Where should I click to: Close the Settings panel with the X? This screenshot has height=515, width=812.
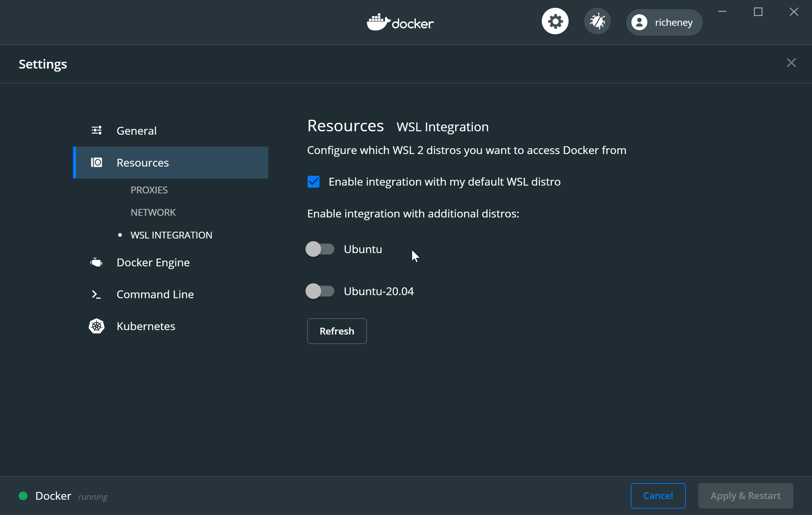[x=791, y=63]
